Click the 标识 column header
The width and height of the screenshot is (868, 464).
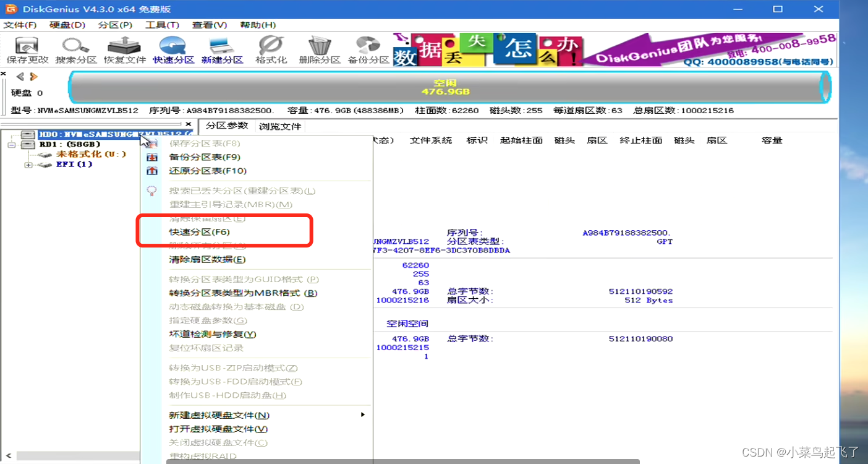click(x=477, y=140)
